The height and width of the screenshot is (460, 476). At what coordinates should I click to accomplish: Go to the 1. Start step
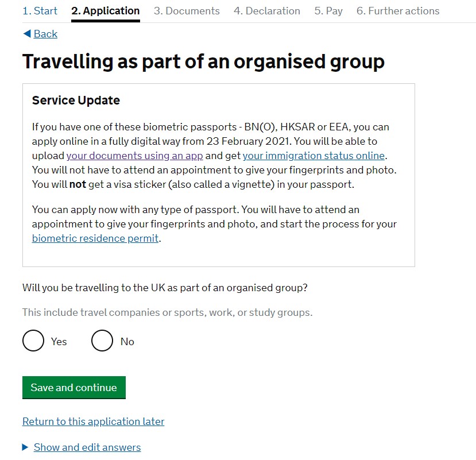point(40,11)
